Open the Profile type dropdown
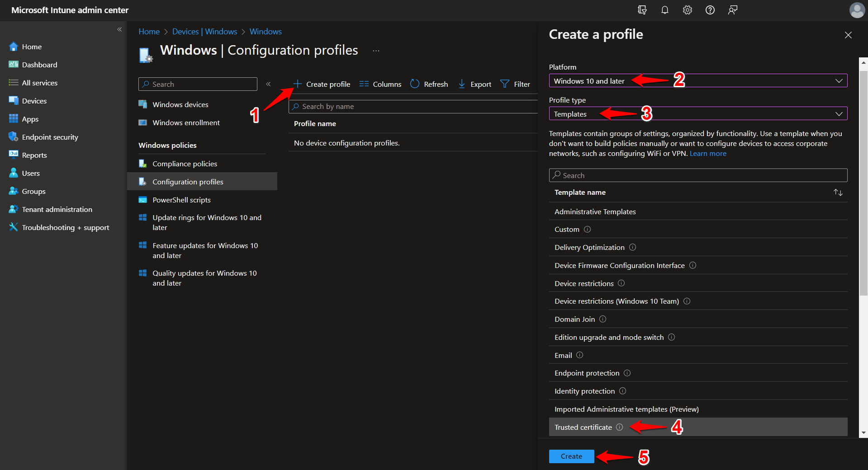The height and width of the screenshot is (470, 868). pos(698,113)
